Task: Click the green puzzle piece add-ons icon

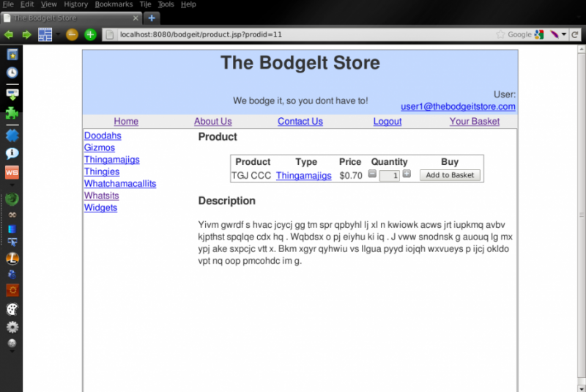Action: coord(12,114)
